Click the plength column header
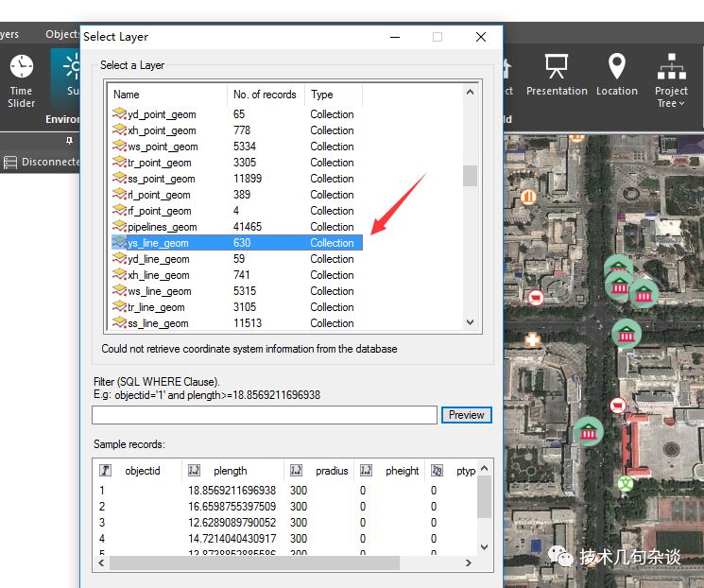The height and width of the screenshot is (588, 704). coord(231,471)
